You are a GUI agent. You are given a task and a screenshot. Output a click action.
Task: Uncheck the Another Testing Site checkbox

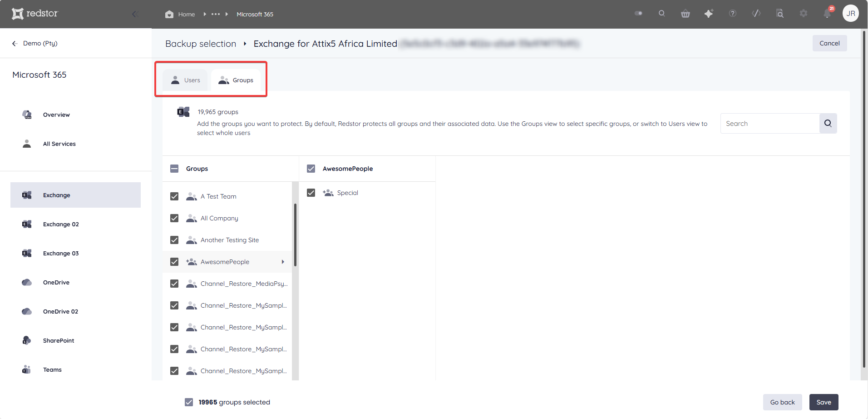click(x=174, y=240)
